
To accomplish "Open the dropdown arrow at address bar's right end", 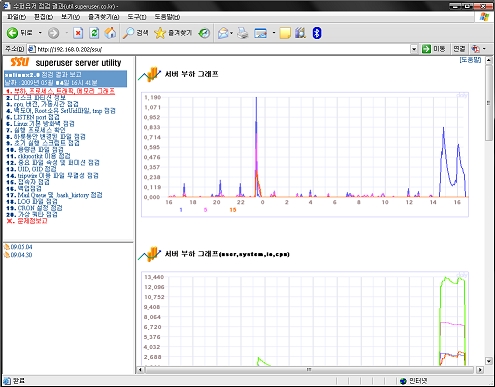I will click(x=484, y=49).
